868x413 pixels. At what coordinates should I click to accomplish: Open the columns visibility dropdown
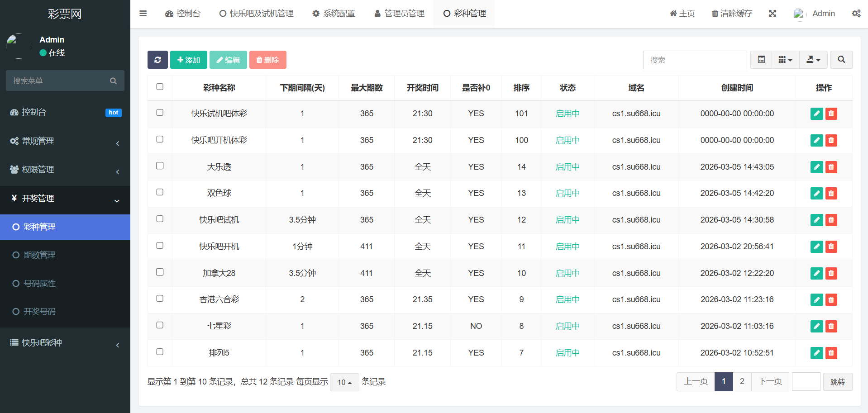[785, 60]
